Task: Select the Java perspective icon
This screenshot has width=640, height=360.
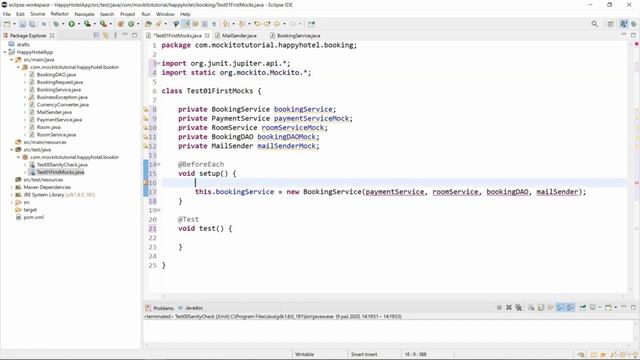Action: click(x=623, y=24)
